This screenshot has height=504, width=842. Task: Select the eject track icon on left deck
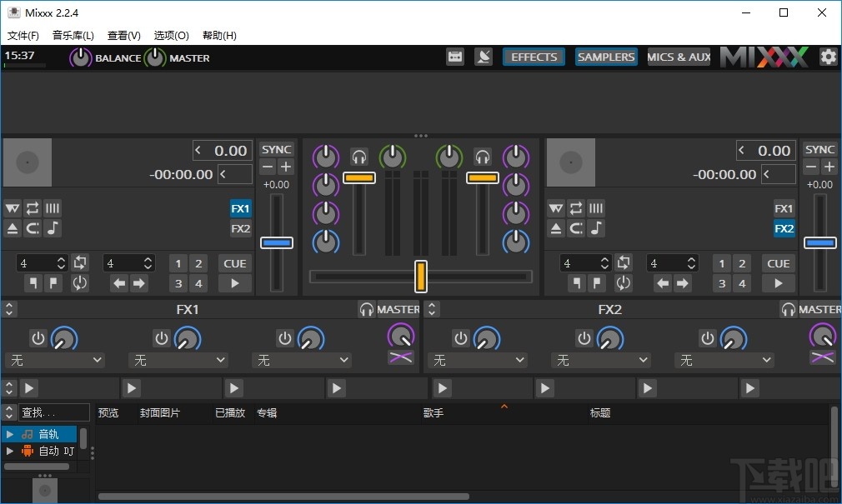click(x=12, y=228)
